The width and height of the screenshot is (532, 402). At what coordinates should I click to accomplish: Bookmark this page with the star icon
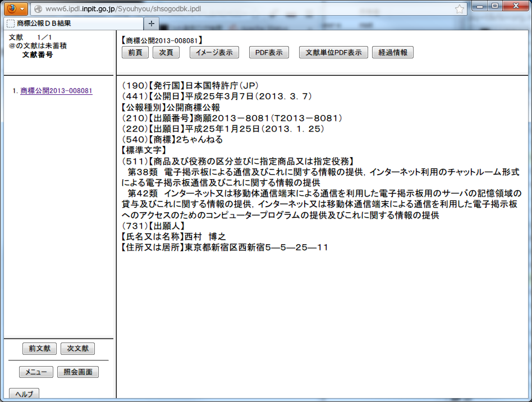click(x=460, y=9)
